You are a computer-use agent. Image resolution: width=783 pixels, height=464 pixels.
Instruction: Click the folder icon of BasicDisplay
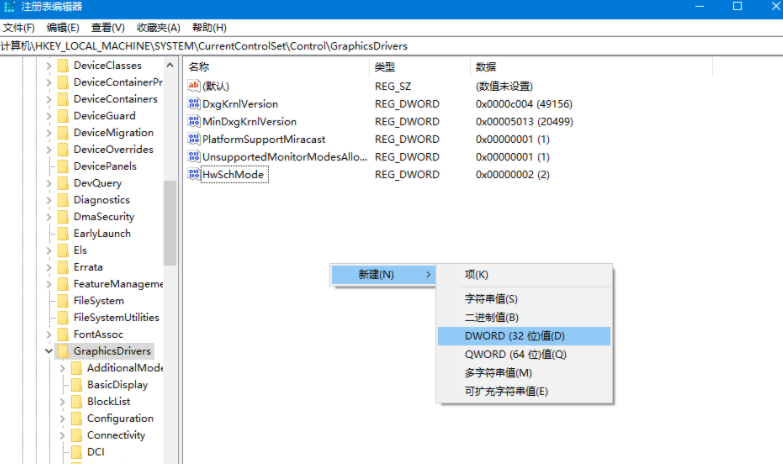click(x=76, y=385)
